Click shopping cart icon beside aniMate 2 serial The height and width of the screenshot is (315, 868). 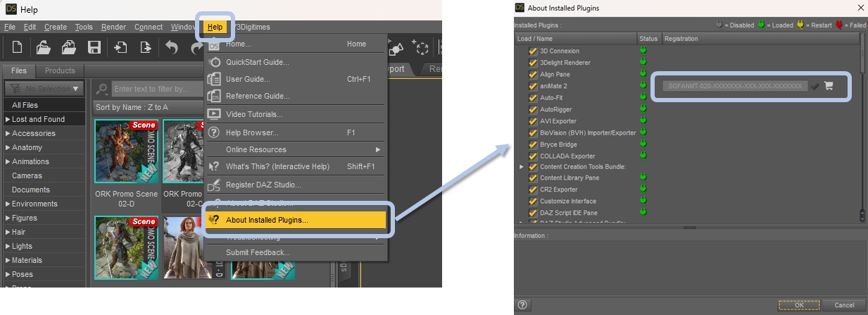coord(829,86)
